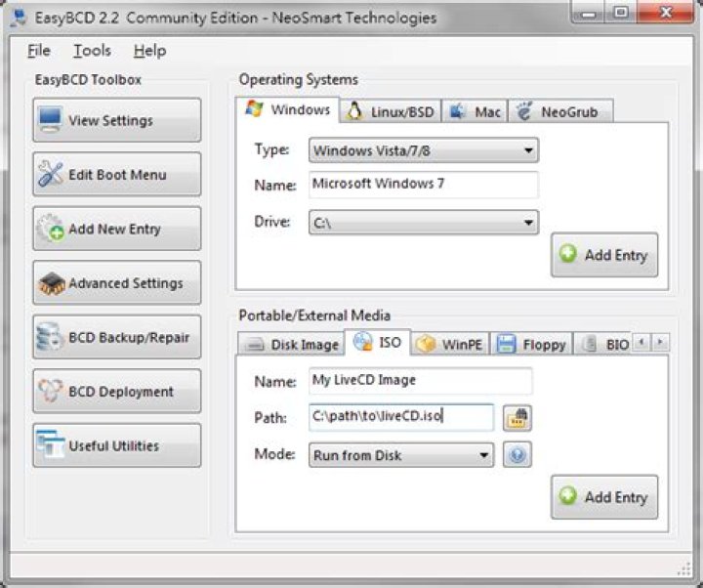Click the NeoGrub tab icon
The image size is (703, 588).
point(523,110)
